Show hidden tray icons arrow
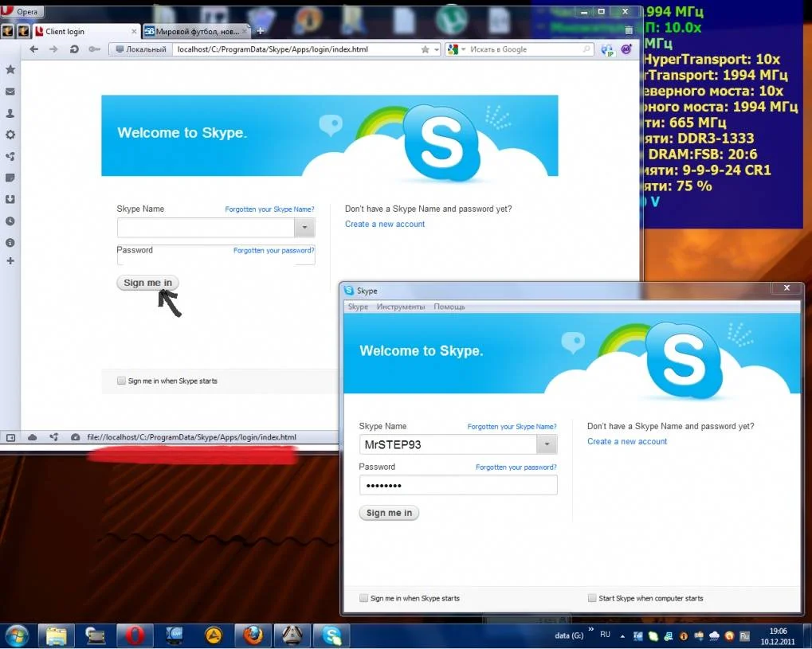Image resolution: width=812 pixels, height=649 pixels. (622, 636)
